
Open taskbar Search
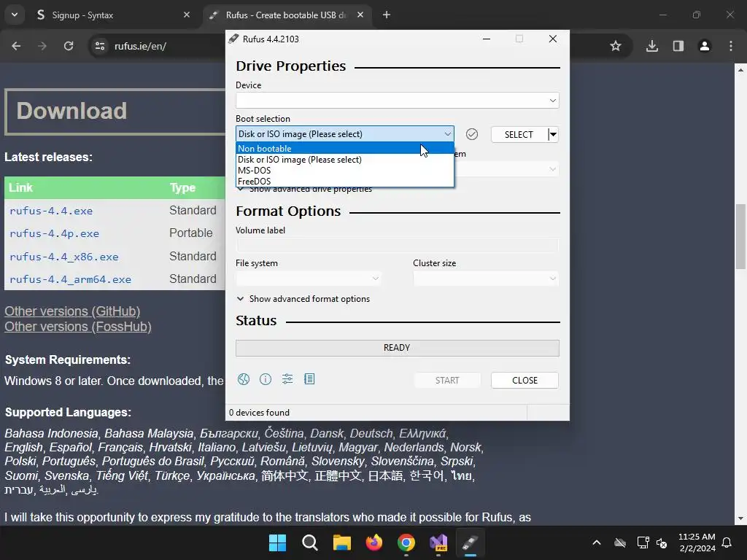(x=309, y=542)
